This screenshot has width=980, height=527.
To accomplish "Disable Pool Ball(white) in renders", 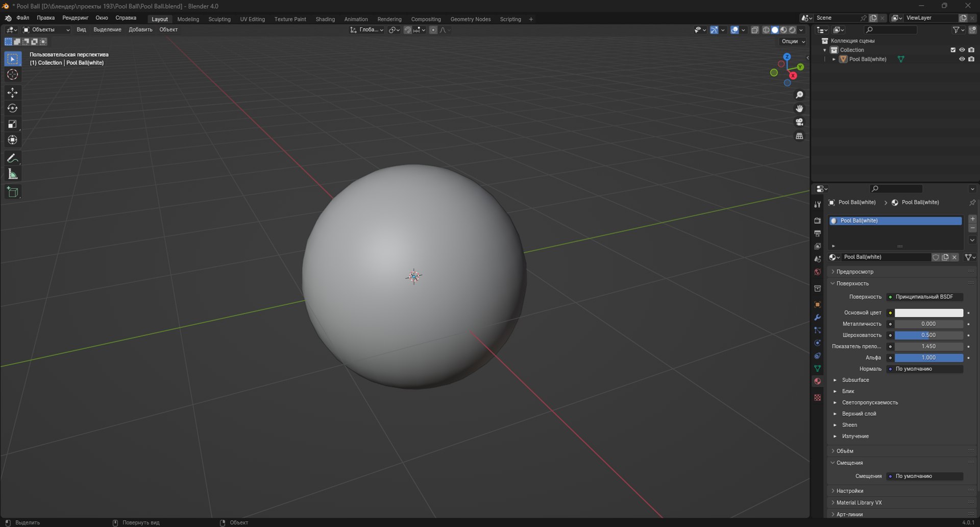I will tap(971, 59).
